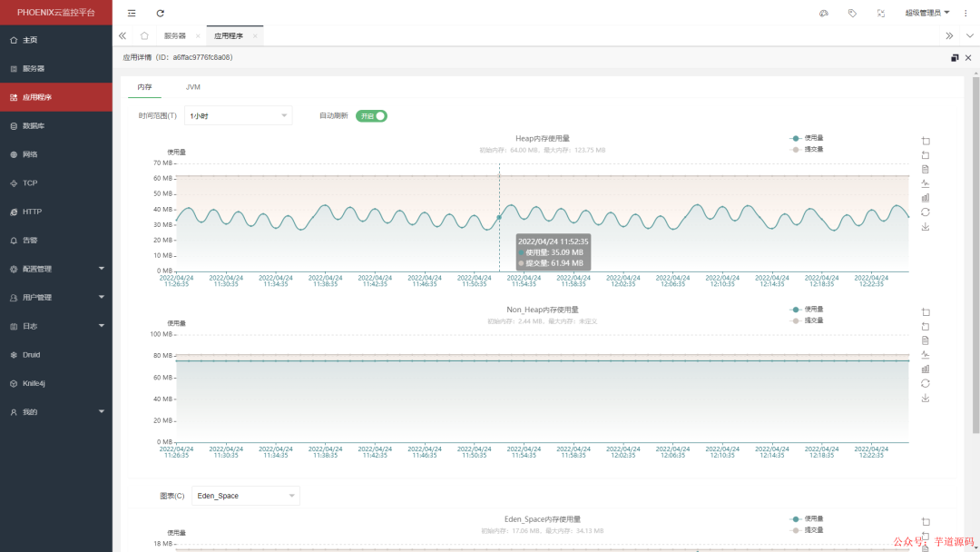Open 服务器 in the sidebar
980x552 pixels.
56,69
